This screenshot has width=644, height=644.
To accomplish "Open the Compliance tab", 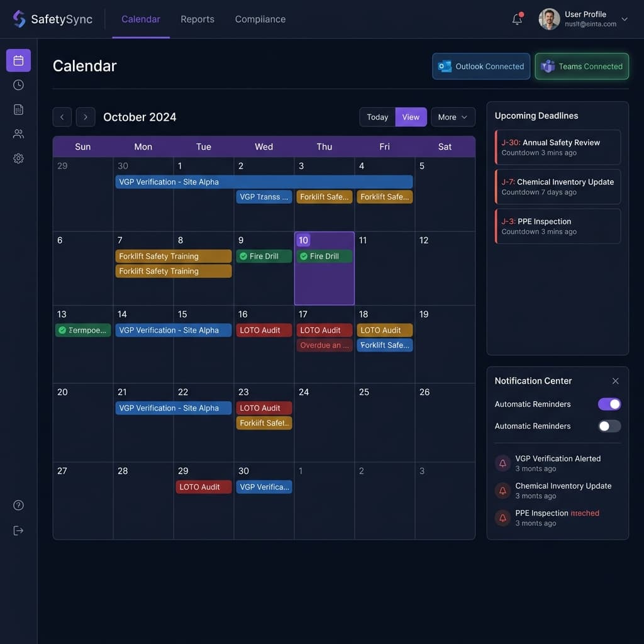I will [260, 19].
